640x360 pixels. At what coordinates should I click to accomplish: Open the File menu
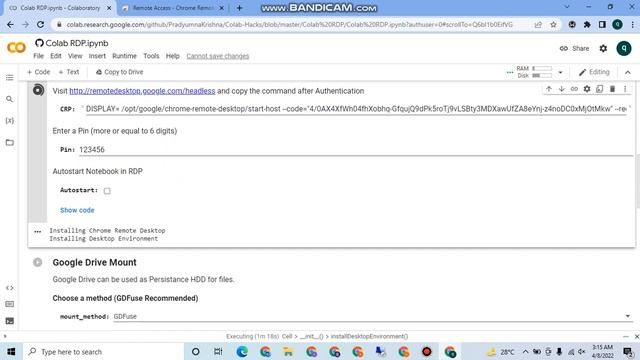[x=38, y=56]
